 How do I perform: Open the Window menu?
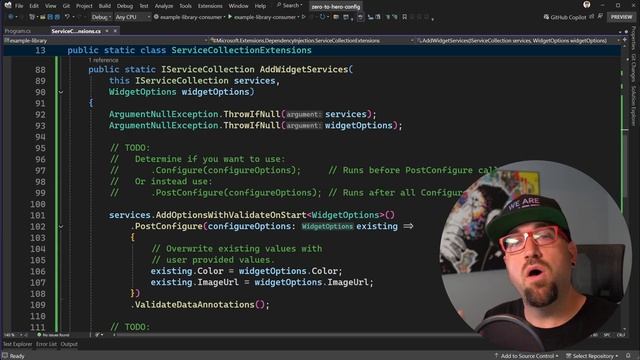238,6
